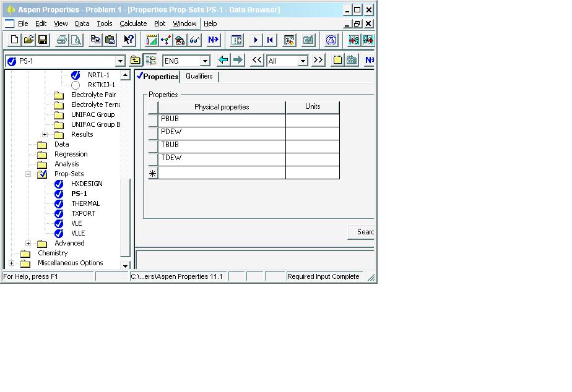This screenshot has height=392, width=572.
Task: Click the Properties house icon in toolbar
Action: 180,40
